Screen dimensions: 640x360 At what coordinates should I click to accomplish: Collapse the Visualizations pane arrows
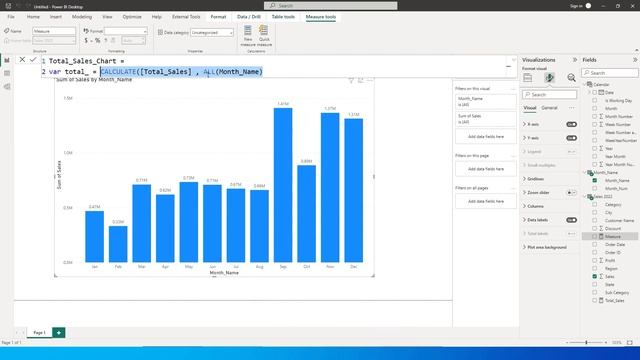click(575, 60)
